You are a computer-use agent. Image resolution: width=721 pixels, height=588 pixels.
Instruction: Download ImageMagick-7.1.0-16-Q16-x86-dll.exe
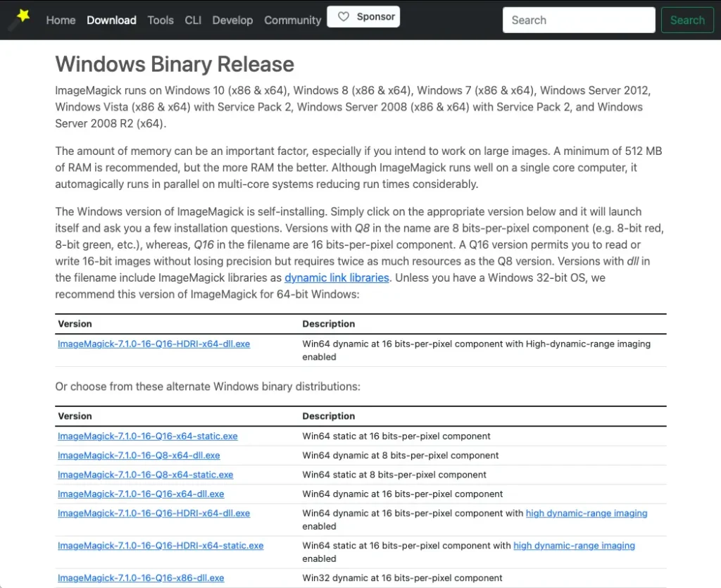pos(141,578)
